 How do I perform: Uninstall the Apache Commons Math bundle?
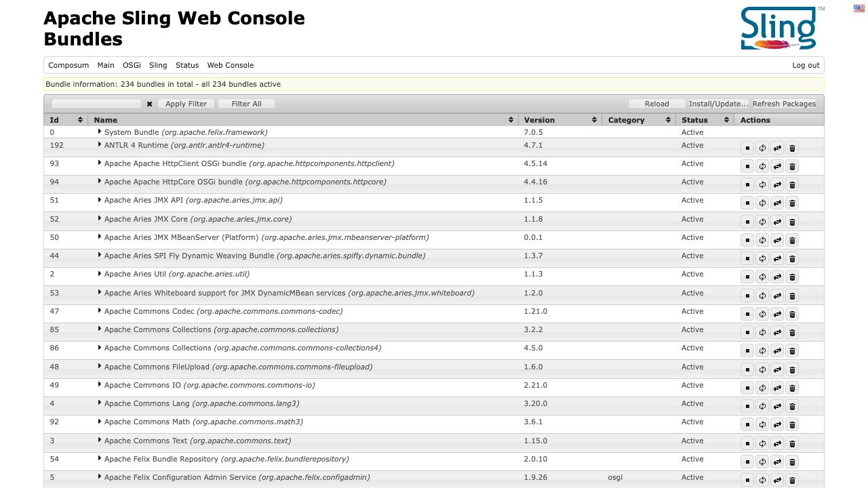[x=792, y=424]
